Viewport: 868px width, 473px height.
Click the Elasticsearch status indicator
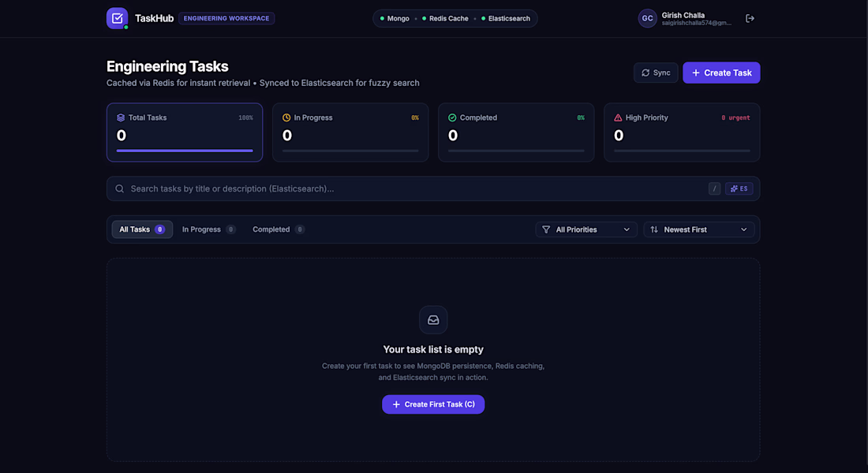coord(505,18)
